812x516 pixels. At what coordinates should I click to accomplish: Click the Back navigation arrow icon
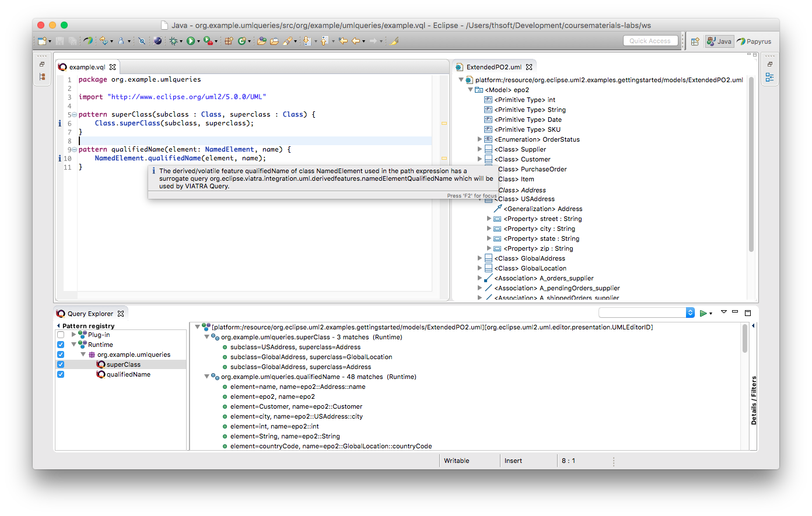point(355,41)
